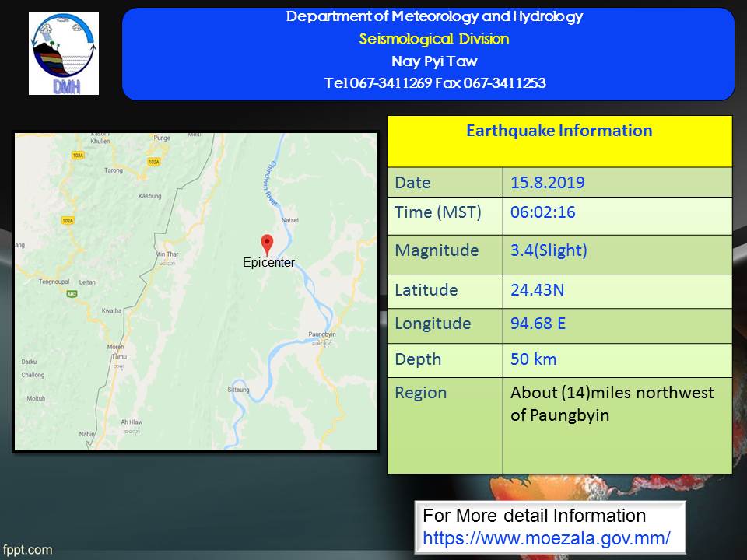The width and height of the screenshot is (747, 560).
Task: Click the 'Department of Meteorology and Hydrology' title
Action: (x=434, y=16)
